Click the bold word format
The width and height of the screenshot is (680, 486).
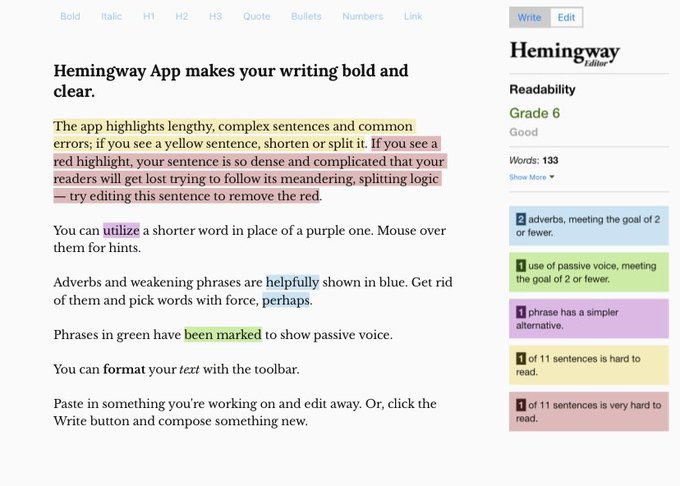tap(124, 369)
